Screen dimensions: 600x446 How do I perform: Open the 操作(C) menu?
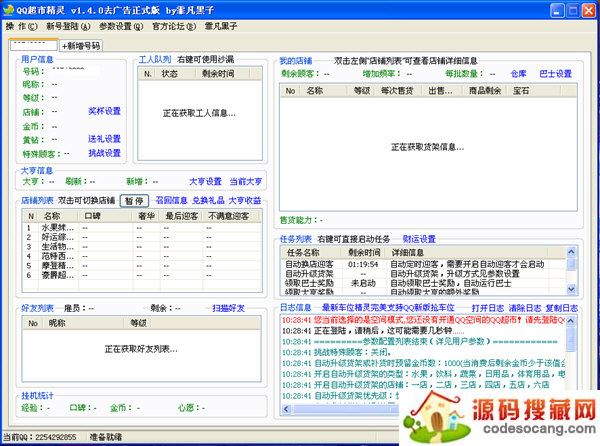tap(21, 26)
